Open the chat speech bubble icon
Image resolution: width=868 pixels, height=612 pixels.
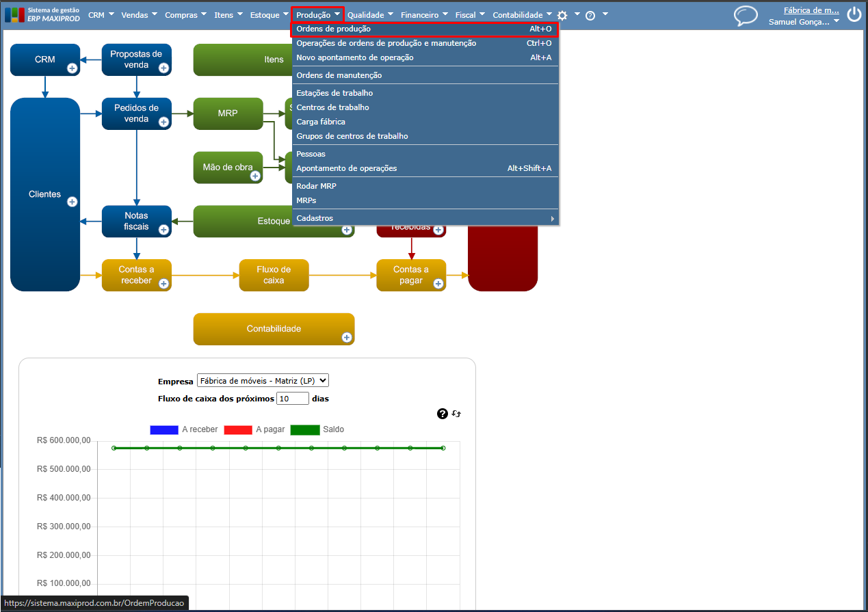coord(746,16)
